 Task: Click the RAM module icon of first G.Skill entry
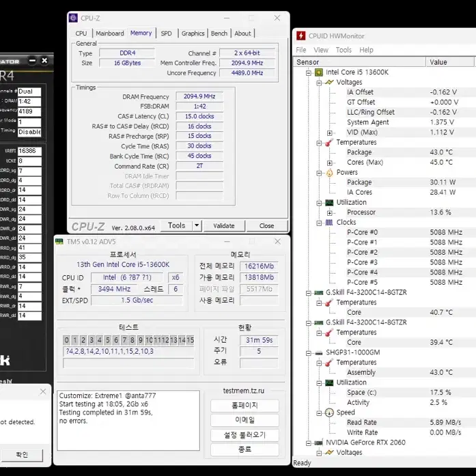pyautogui.click(x=318, y=293)
